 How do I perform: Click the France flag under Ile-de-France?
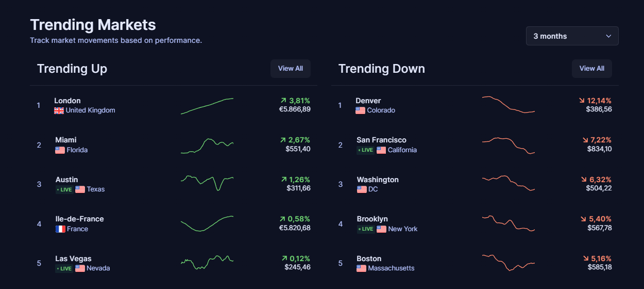60,229
